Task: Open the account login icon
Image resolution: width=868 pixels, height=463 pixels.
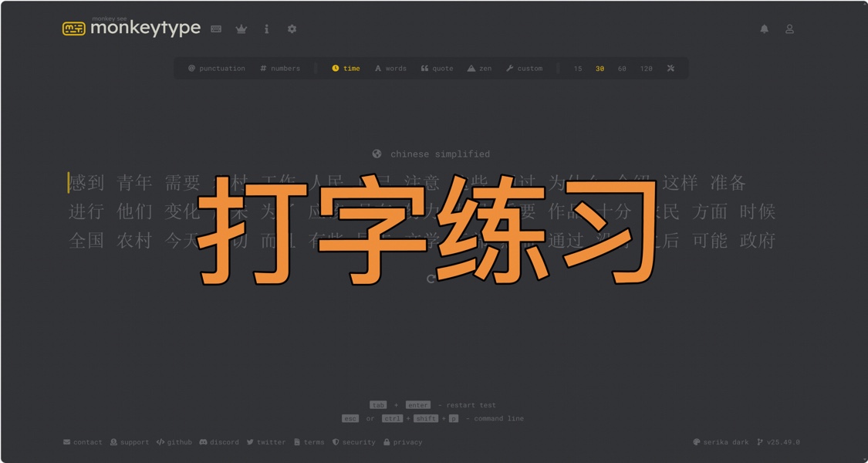Action: pos(789,29)
